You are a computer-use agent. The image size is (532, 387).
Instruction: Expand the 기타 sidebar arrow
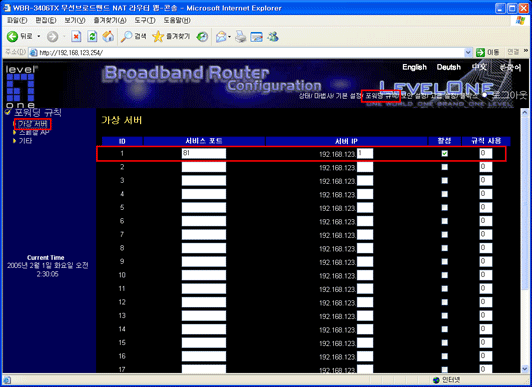14,141
